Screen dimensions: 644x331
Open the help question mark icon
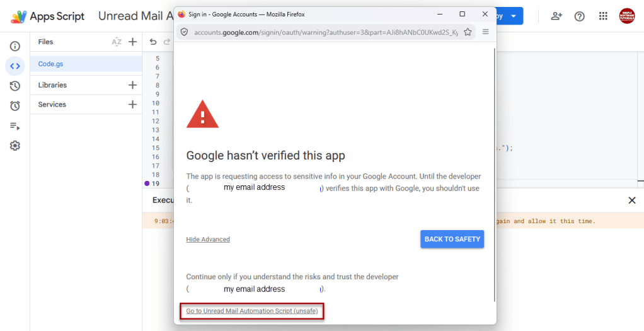point(580,16)
